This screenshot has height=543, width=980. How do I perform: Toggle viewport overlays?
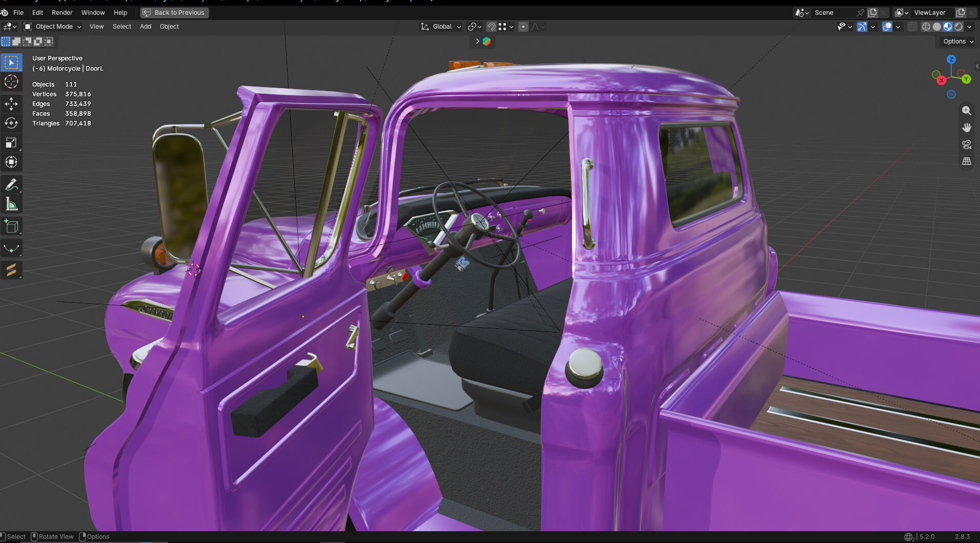coord(887,27)
